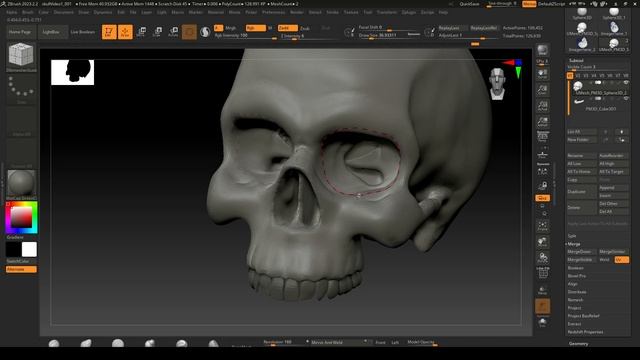The width and height of the screenshot is (640, 360).
Task: Toggle visibility eye of UMesh_PM3D_Sphere3D_2 subtool
Action: [626, 83]
